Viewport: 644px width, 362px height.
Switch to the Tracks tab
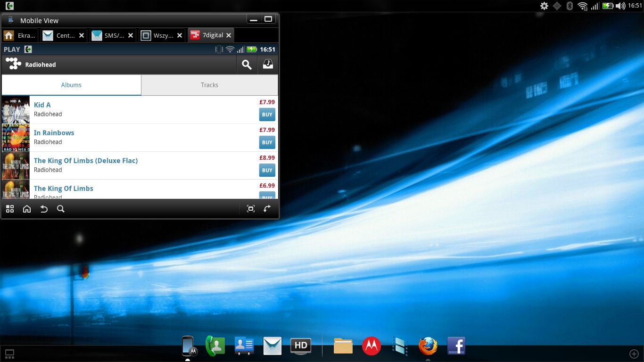point(209,85)
